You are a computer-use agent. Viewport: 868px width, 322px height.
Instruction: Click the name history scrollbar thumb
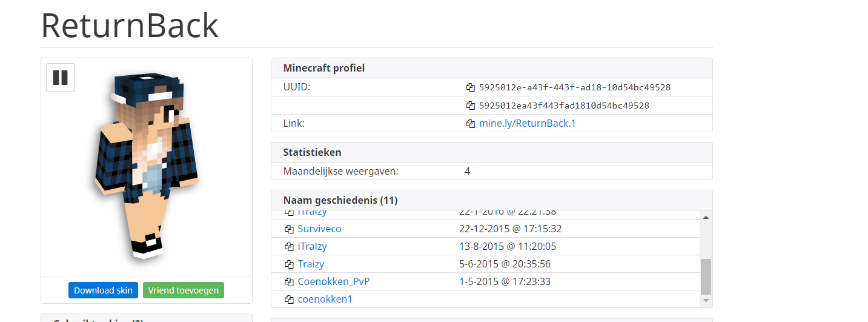[706, 277]
